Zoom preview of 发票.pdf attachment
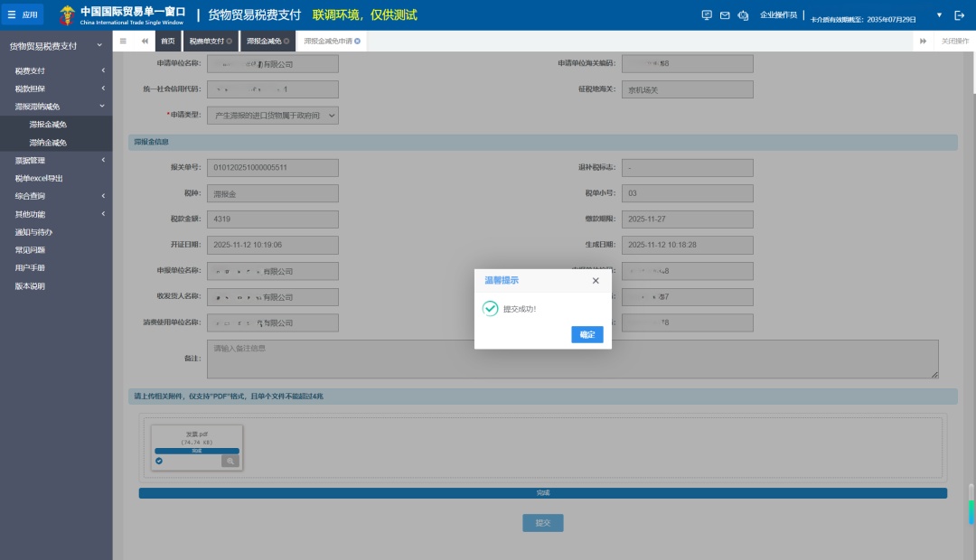The image size is (976, 560). pyautogui.click(x=230, y=461)
